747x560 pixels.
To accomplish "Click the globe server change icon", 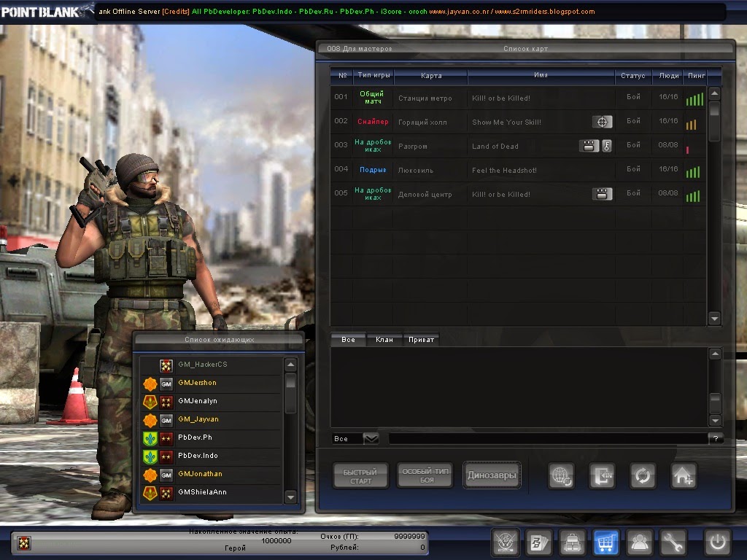I will coord(561,475).
